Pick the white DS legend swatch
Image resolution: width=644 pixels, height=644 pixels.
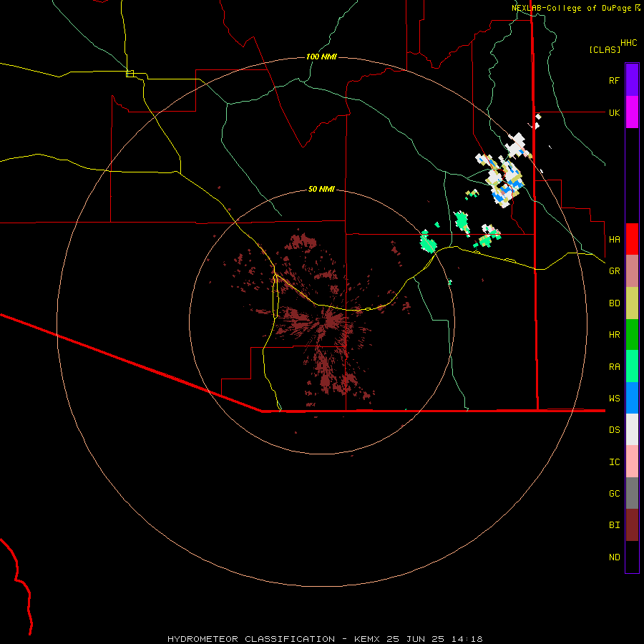point(632,429)
